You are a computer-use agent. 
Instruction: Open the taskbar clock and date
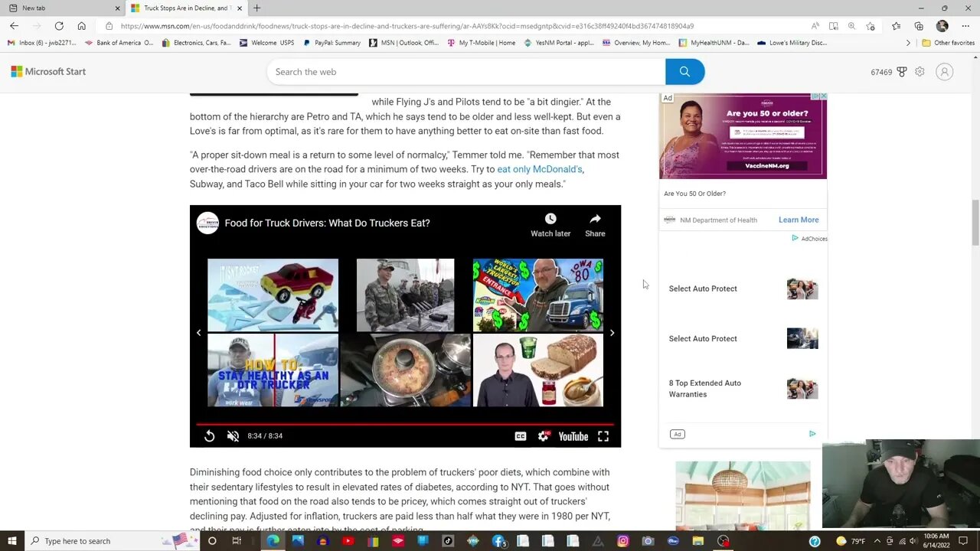coord(936,541)
